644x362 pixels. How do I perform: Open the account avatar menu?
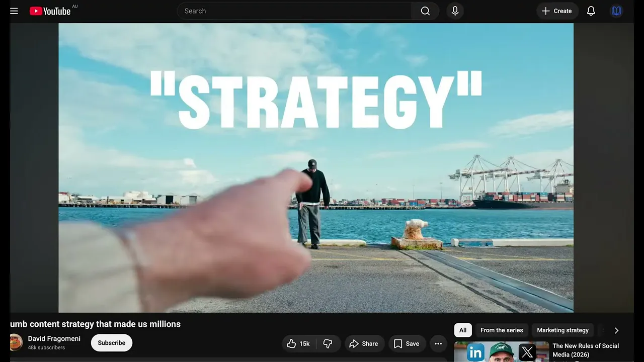tap(616, 11)
